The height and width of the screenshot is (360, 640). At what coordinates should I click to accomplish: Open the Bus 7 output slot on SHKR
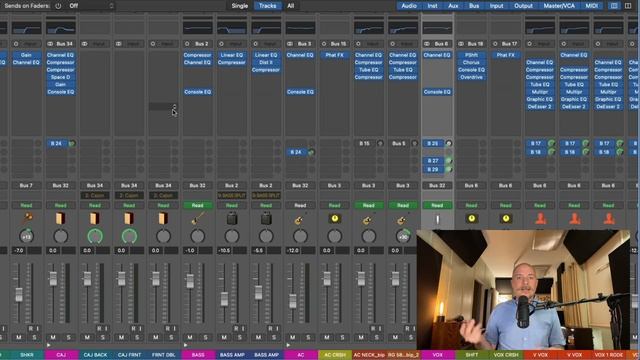tap(26, 186)
